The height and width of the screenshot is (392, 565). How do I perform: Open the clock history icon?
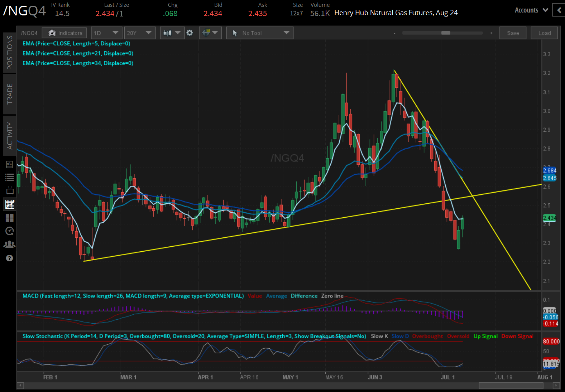point(10,231)
